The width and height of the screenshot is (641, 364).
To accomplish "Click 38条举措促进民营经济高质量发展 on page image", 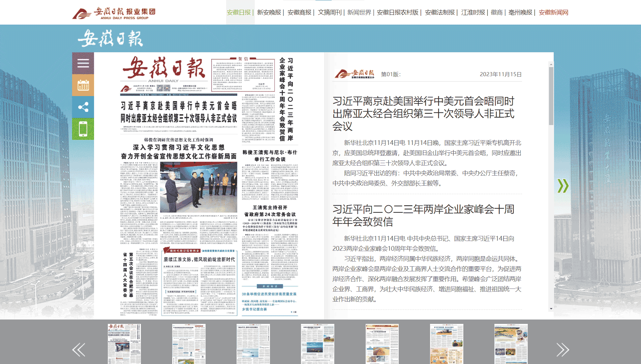I will click(269, 294).
